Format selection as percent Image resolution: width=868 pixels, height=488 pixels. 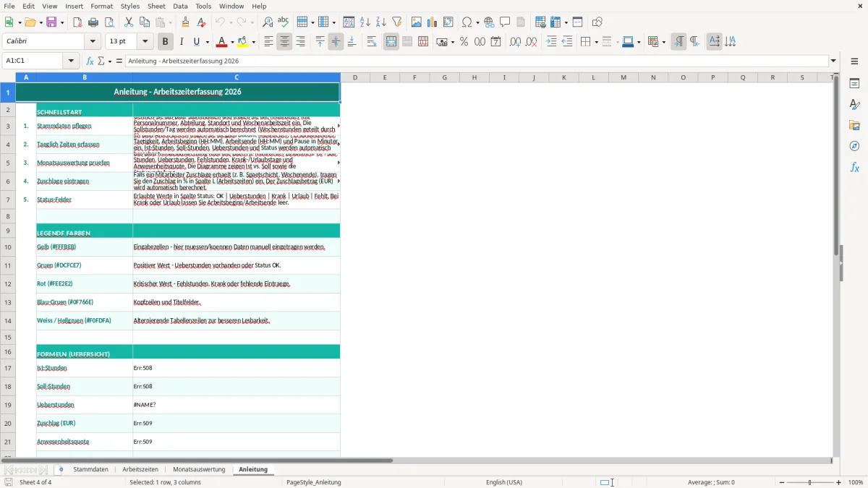[464, 42]
